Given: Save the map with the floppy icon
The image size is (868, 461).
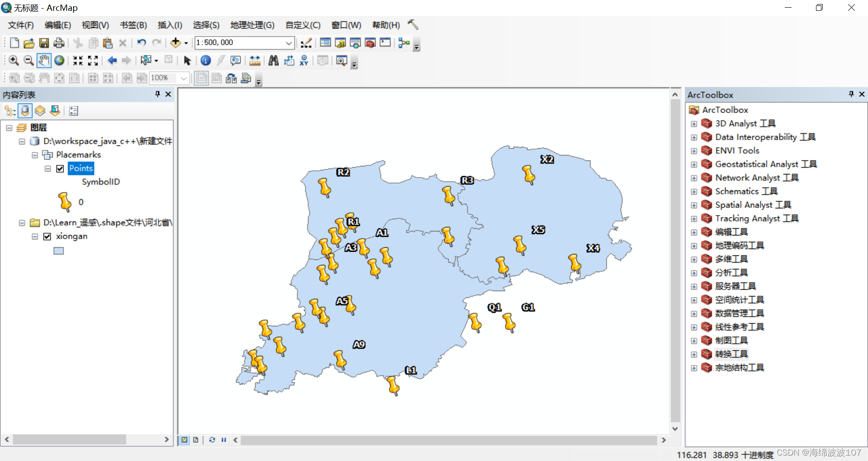Looking at the screenshot, I should (44, 43).
